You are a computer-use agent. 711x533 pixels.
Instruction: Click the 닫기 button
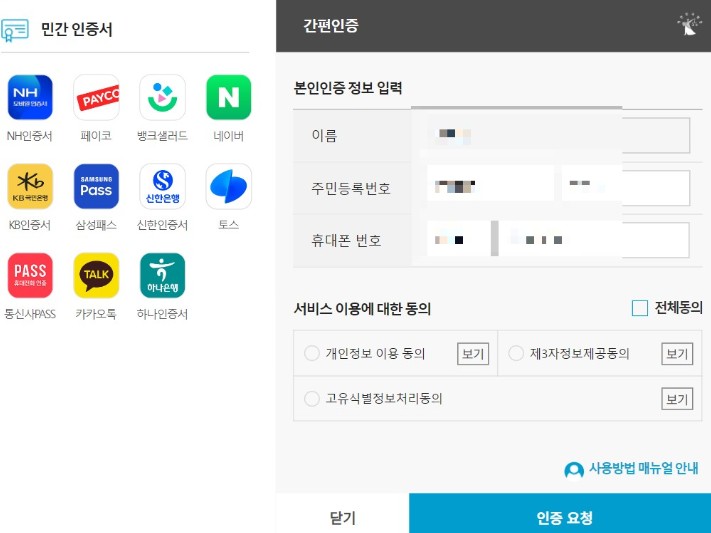pos(342,513)
